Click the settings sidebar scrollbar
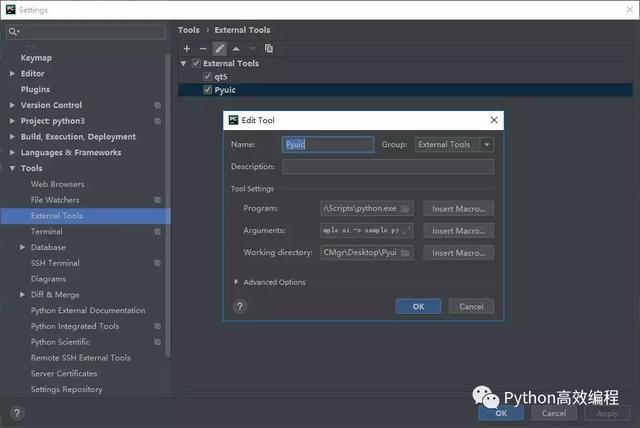Image resolution: width=640 pixels, height=428 pixels. [x=167, y=206]
